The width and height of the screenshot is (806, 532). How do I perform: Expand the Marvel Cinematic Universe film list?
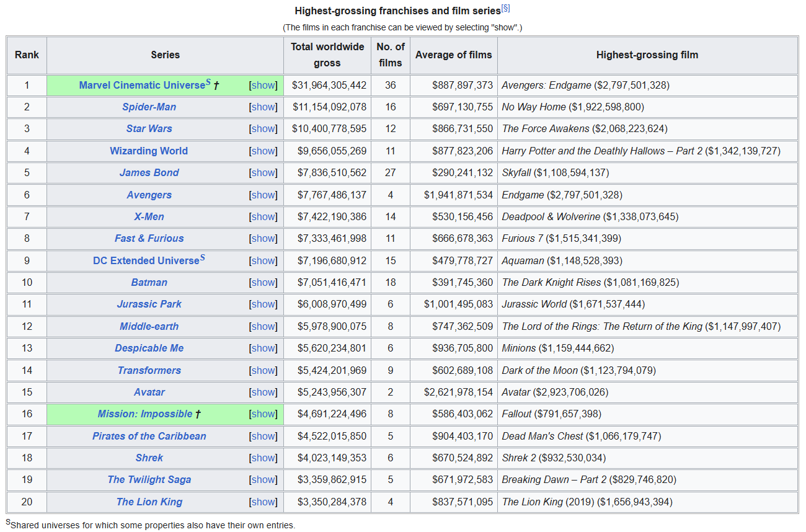point(263,86)
